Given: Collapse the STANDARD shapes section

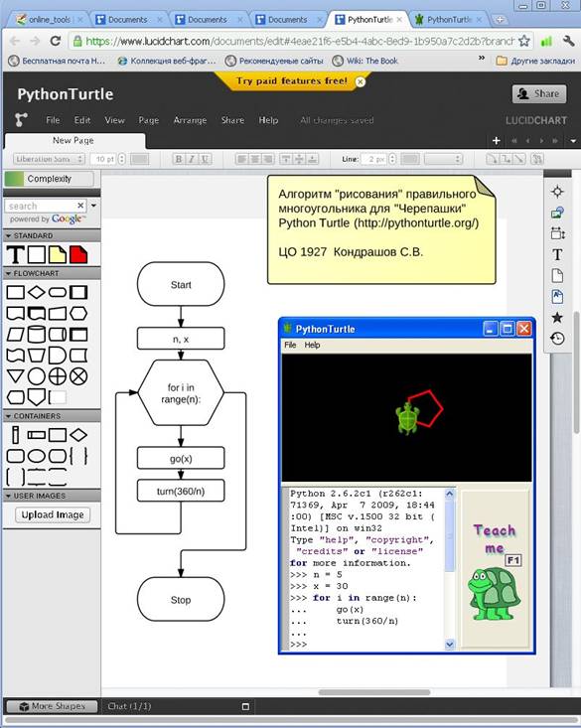Looking at the screenshot, I should (x=8, y=235).
